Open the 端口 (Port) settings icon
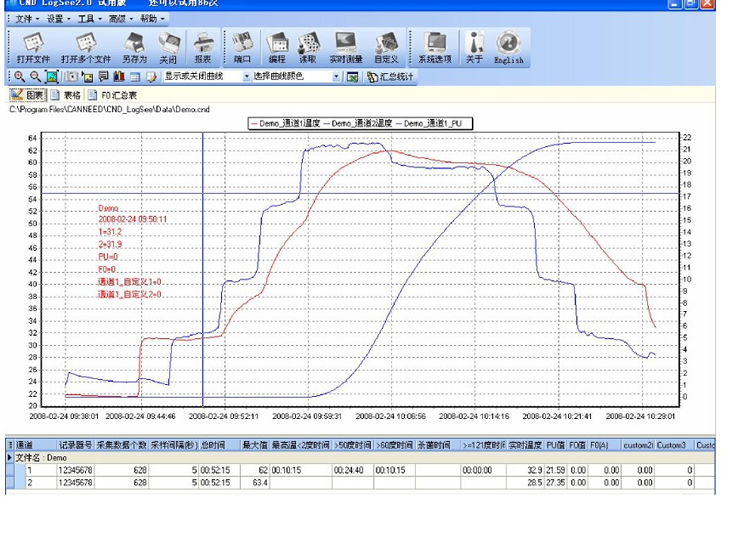Viewport: 750px width, 538px height. point(242,46)
